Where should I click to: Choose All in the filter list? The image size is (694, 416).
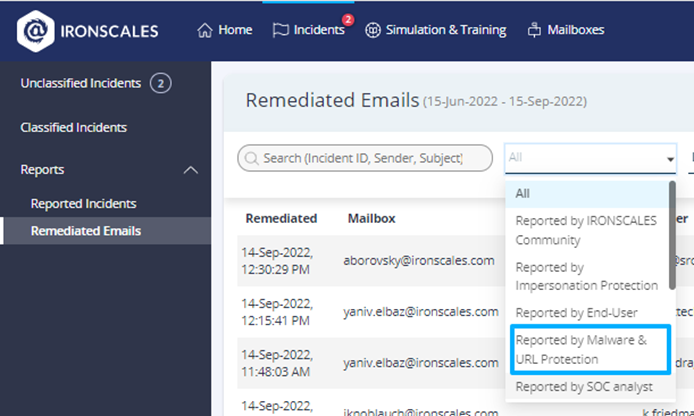click(587, 193)
